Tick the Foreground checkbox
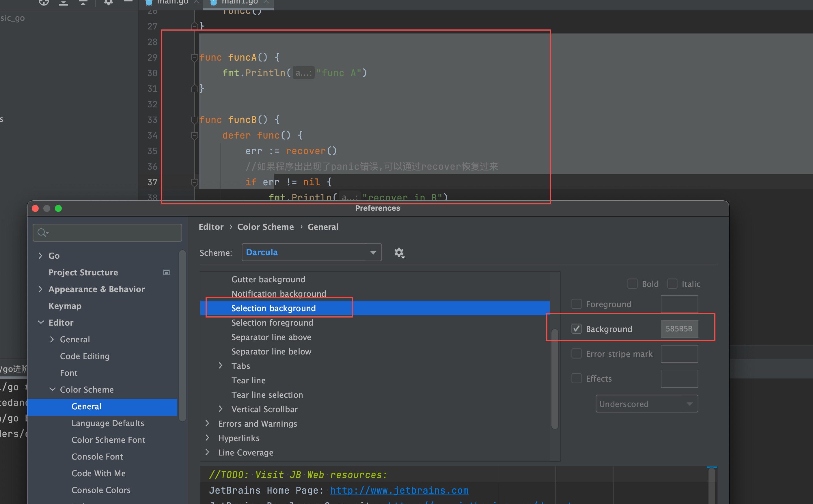Screen dimensions: 813x504 pyautogui.click(x=576, y=304)
